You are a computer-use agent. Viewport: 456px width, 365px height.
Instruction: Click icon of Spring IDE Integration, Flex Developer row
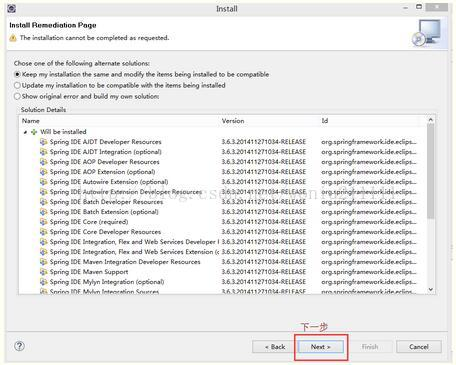(43, 242)
